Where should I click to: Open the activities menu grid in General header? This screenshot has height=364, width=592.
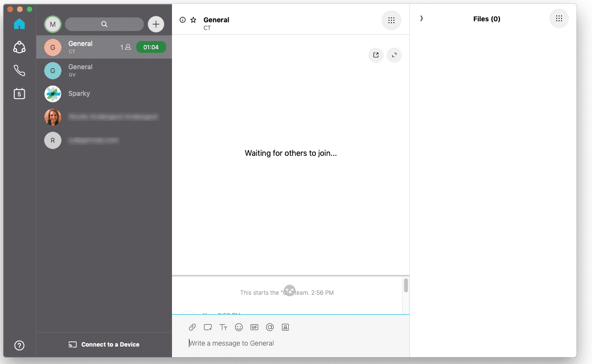pyautogui.click(x=391, y=20)
